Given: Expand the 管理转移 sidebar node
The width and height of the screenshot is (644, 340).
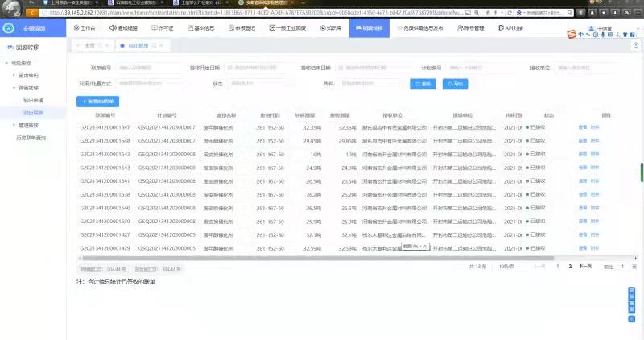Looking at the screenshot, I should pyautogui.click(x=14, y=126).
